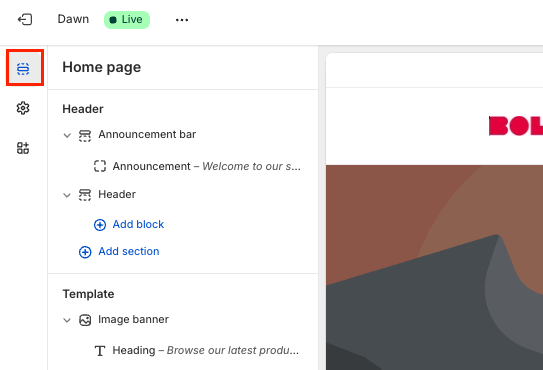This screenshot has width=543, height=370.
Task: Open Theme settings gear icon
Action: pyautogui.click(x=23, y=108)
